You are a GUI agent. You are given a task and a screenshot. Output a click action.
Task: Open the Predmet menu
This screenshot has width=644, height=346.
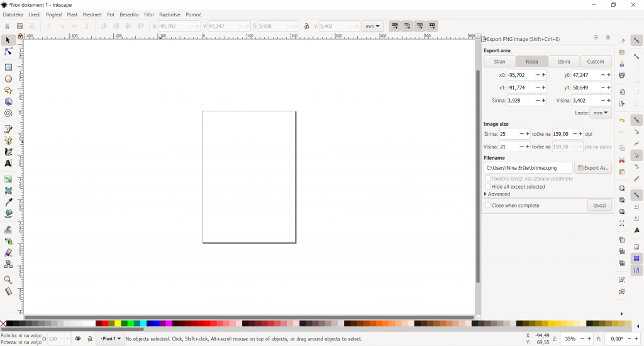(x=92, y=14)
